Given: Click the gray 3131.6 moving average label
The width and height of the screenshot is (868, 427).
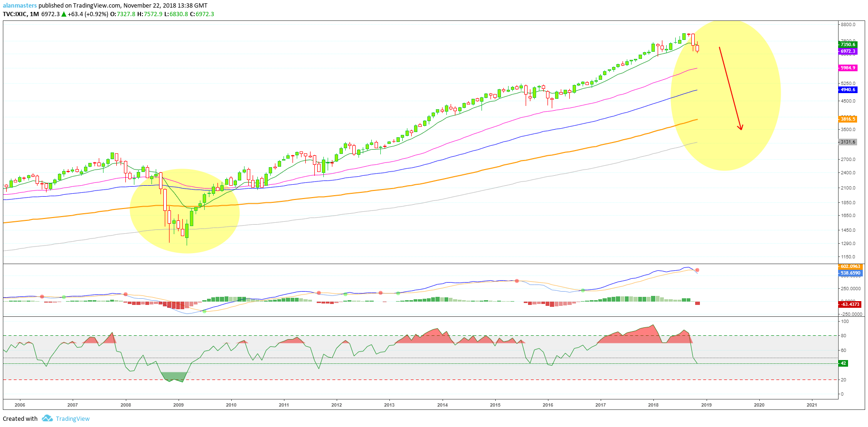Looking at the screenshot, I should 848,142.
